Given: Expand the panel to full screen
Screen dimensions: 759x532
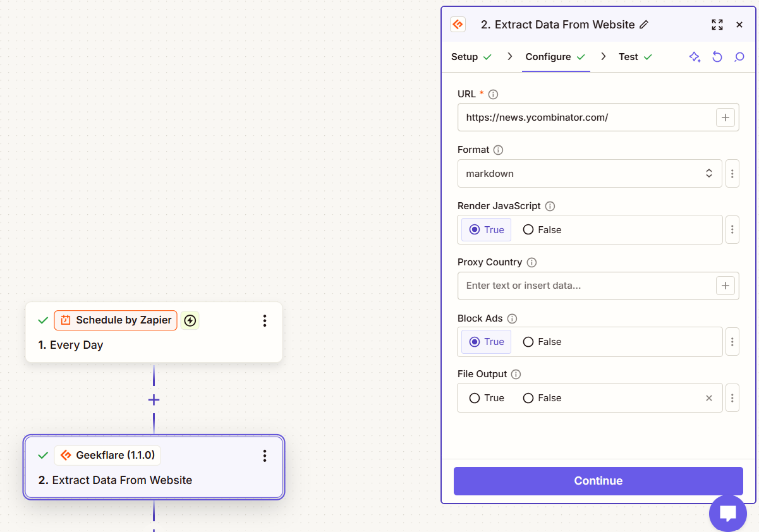Looking at the screenshot, I should coord(717,25).
